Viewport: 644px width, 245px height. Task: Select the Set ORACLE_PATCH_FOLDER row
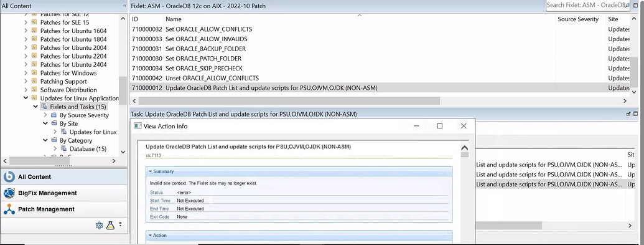pos(380,59)
